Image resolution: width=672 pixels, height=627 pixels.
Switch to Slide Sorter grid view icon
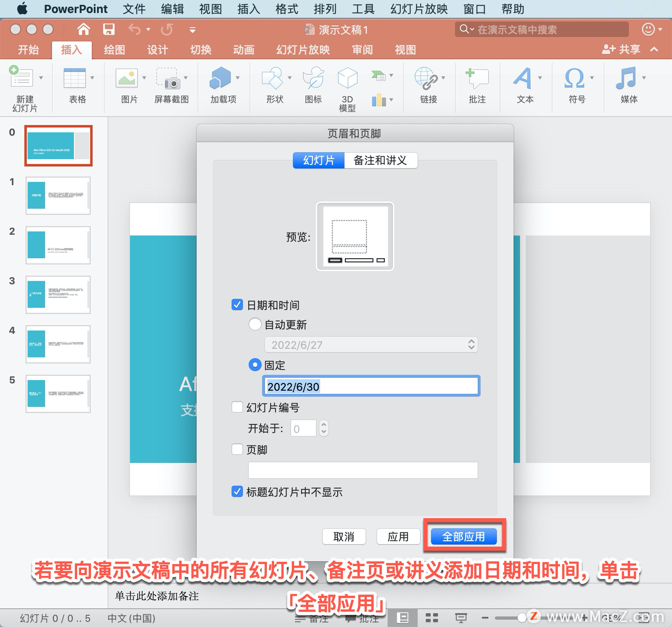pyautogui.click(x=431, y=618)
